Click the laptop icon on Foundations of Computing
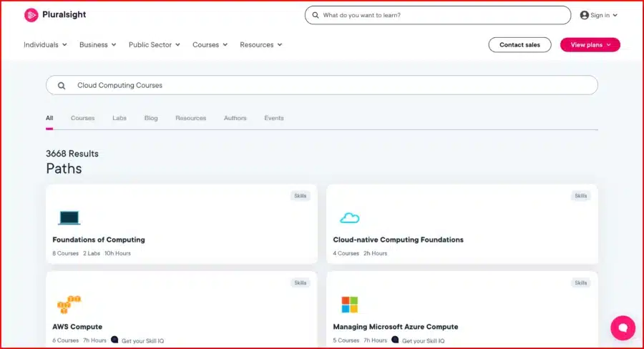Screen dimensions: 644x349 [x=69, y=218]
